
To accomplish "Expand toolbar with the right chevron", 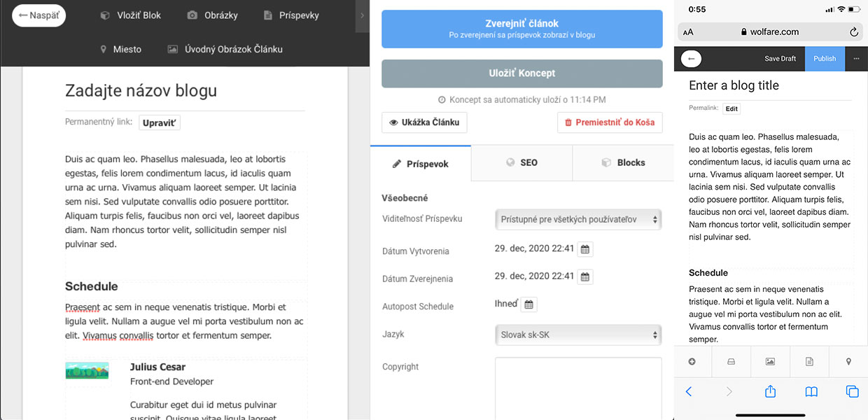I will tap(363, 15).
